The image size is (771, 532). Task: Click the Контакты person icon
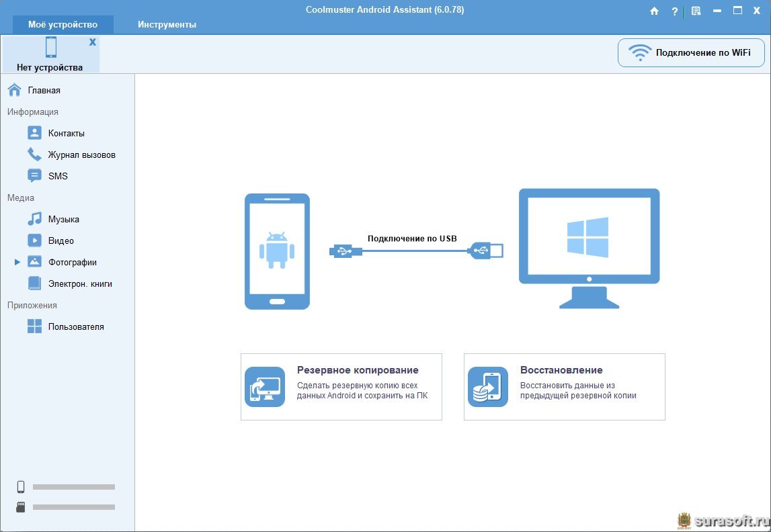34,133
